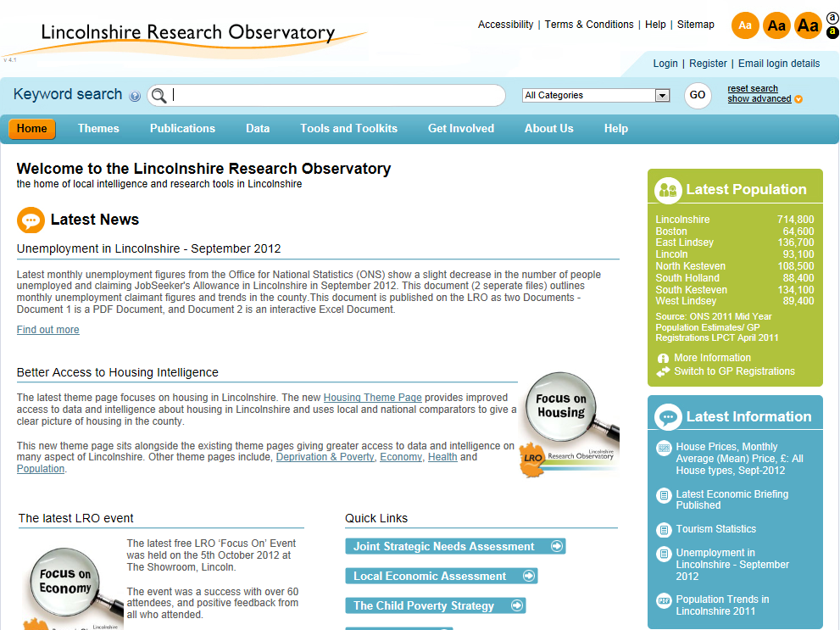840x630 pixels.
Task: Switch to the white standard contrast theme
Action: pyautogui.click(x=832, y=18)
